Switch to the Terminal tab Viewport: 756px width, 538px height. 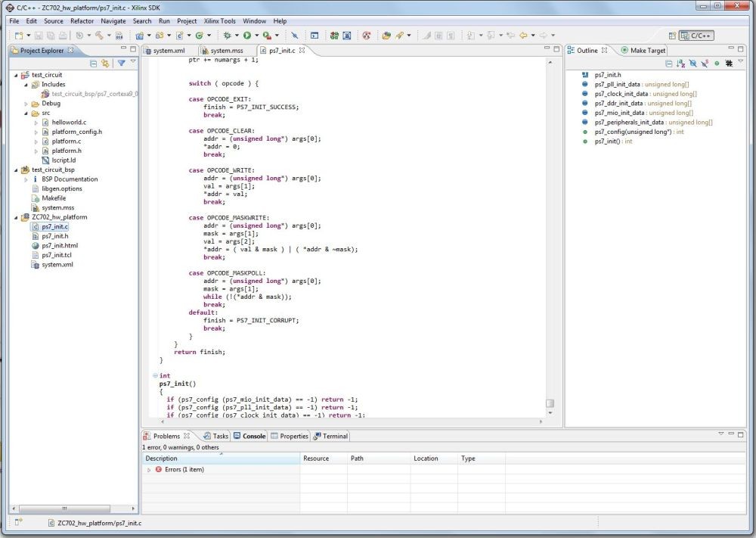[x=330, y=436]
